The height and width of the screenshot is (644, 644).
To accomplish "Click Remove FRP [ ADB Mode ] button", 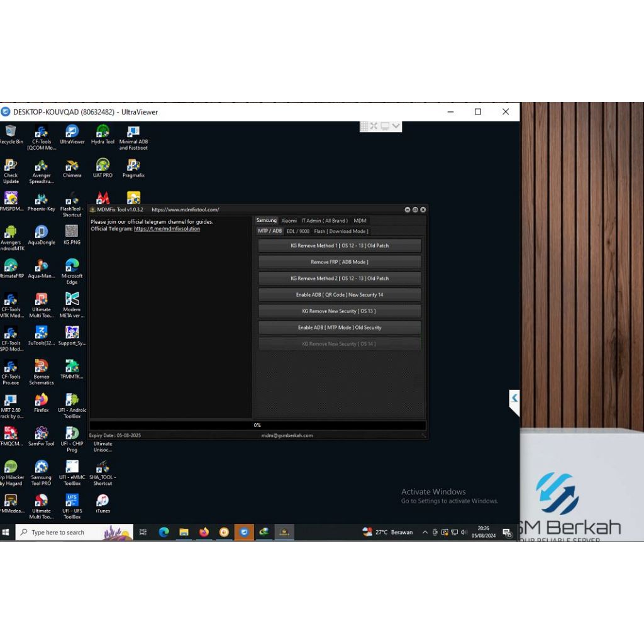I will 339,262.
